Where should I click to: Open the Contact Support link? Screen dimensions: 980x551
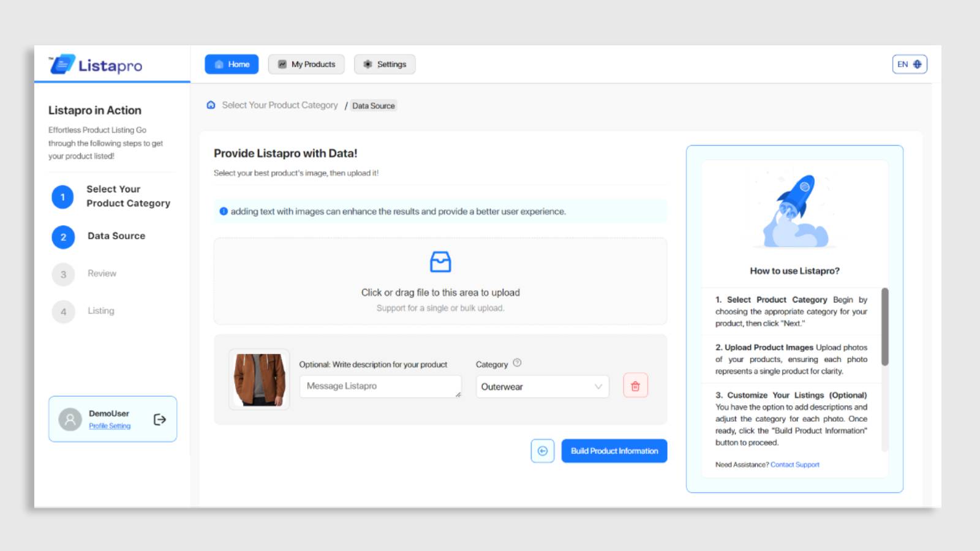794,465
